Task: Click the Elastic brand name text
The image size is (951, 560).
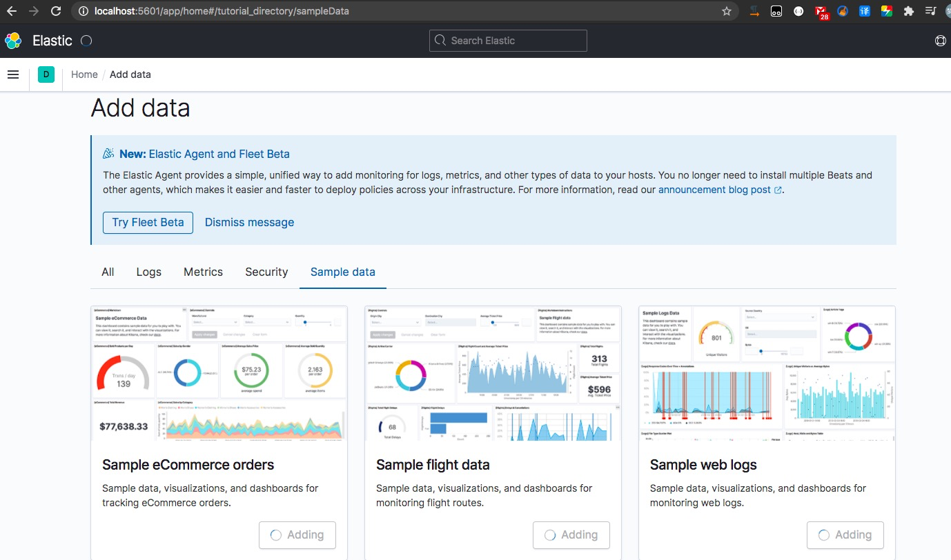Action: [x=52, y=41]
